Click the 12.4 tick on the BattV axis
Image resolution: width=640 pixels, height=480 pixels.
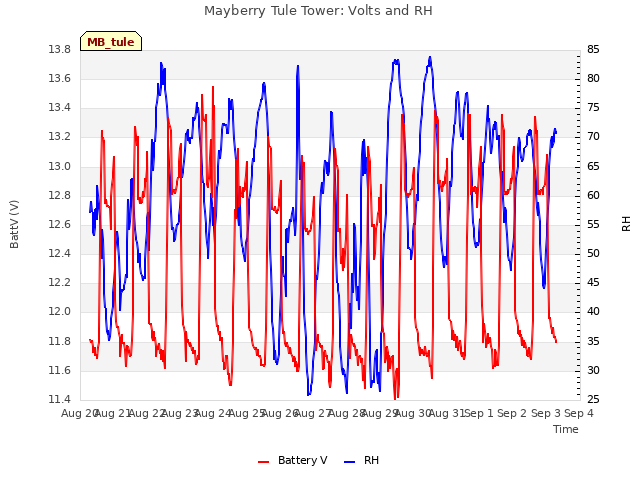tap(60, 253)
